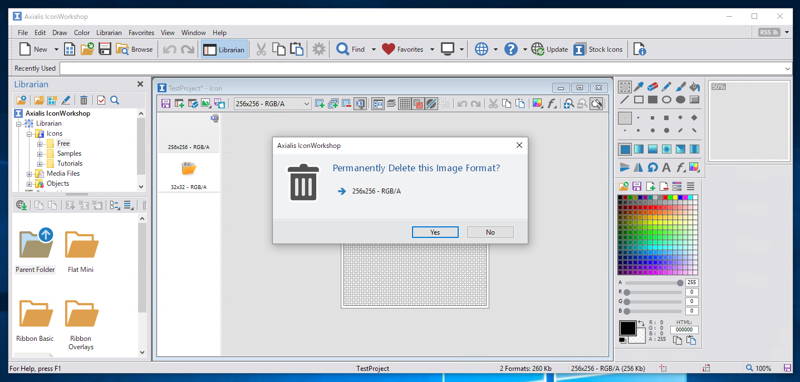Collapse the Icons tree node
The image size is (800, 382).
(29, 134)
